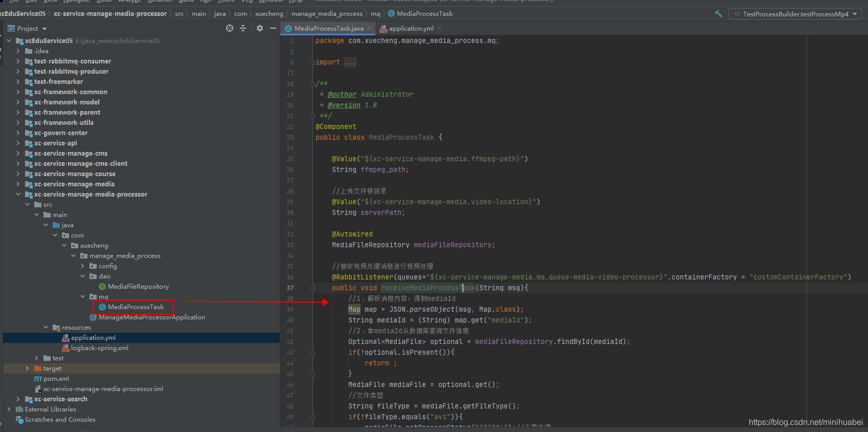Image resolution: width=868 pixels, height=432 pixels.
Task: Expand the .idea folder
Action: tap(18, 51)
